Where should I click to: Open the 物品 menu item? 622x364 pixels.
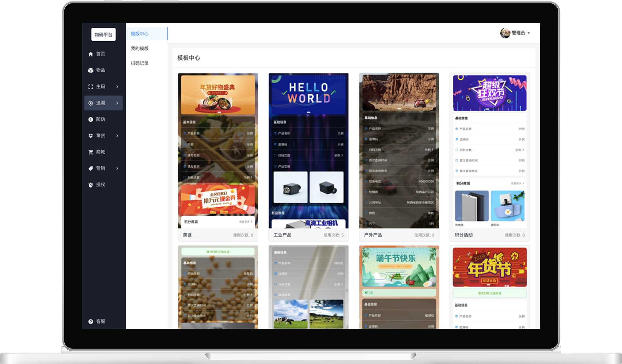coord(103,70)
